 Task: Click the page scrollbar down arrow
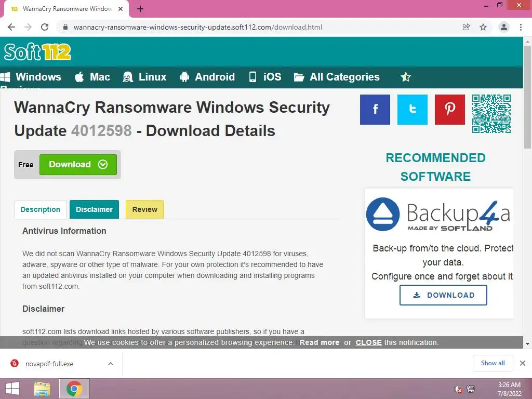(x=527, y=344)
